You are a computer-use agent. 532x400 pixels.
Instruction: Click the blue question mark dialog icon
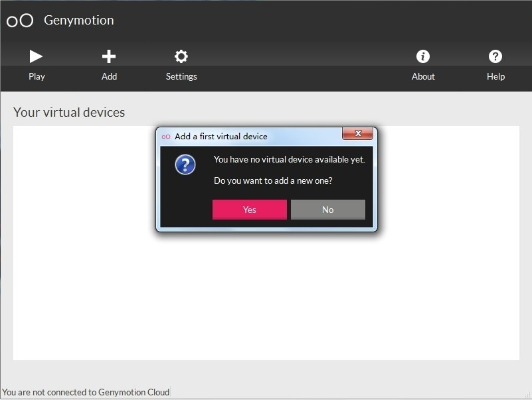pyautogui.click(x=185, y=165)
